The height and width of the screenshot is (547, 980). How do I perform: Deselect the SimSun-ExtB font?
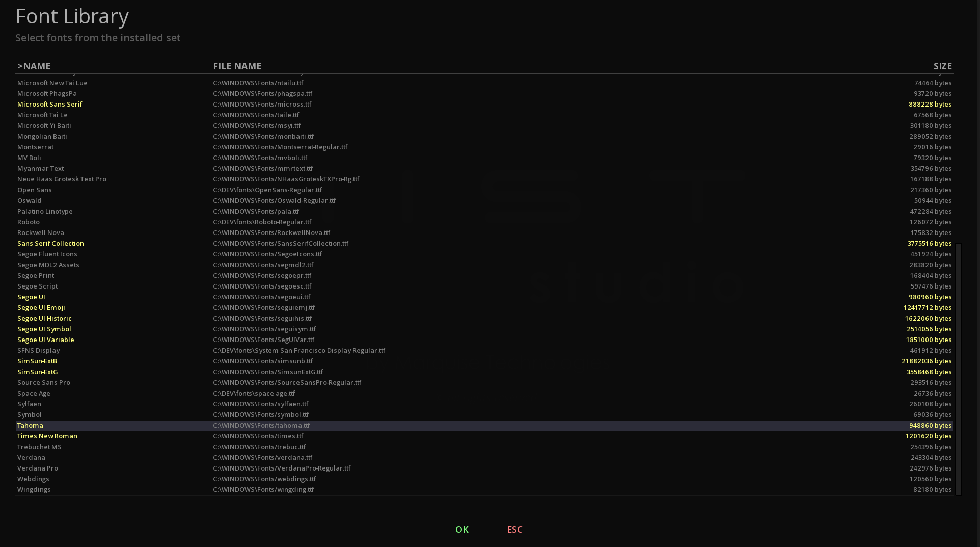[484, 361]
